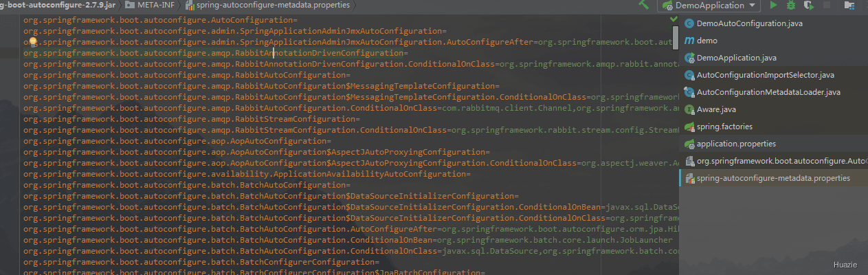Run DemoApplication with the green play icon
This screenshot has height=275, width=868.
coord(773,5)
